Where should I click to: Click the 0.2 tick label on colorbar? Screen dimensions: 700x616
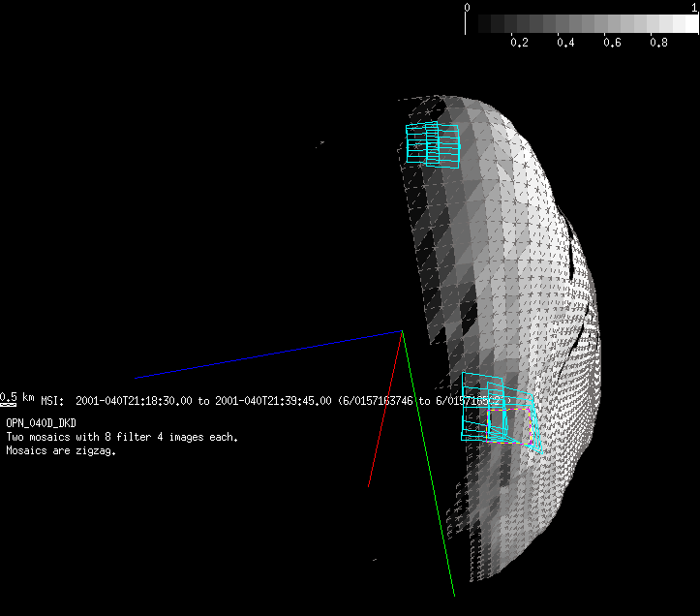518,44
